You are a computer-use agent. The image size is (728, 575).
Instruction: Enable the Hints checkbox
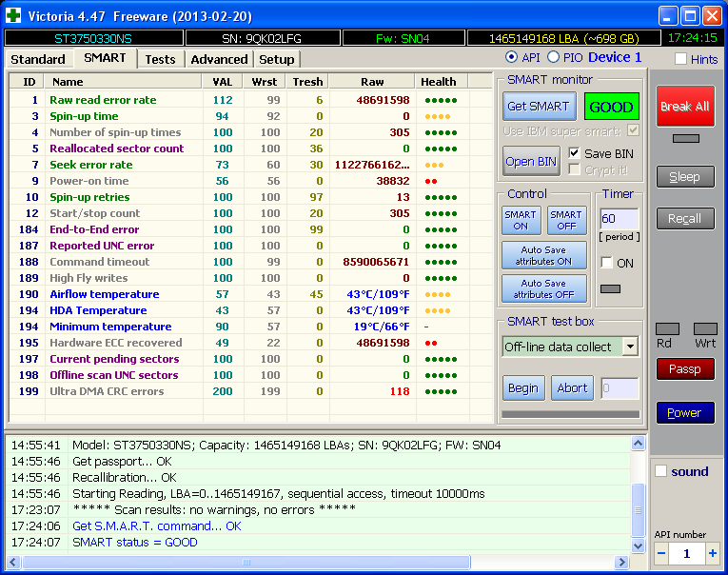pos(680,59)
